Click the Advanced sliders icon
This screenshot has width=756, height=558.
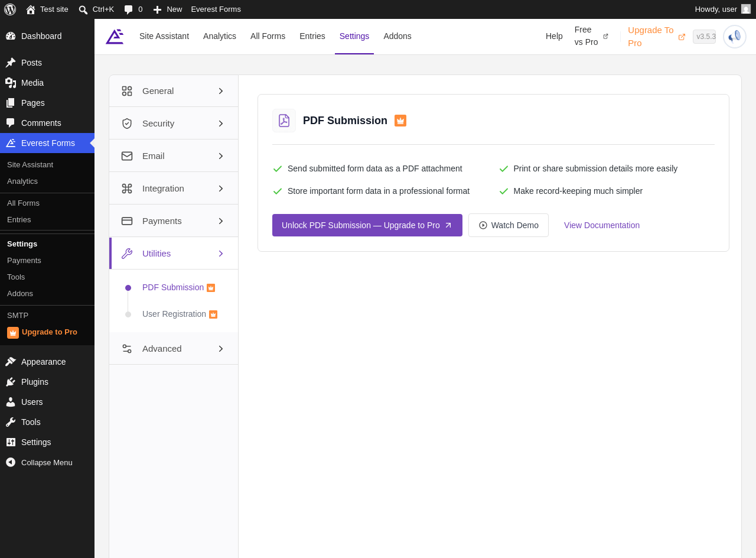tap(127, 349)
